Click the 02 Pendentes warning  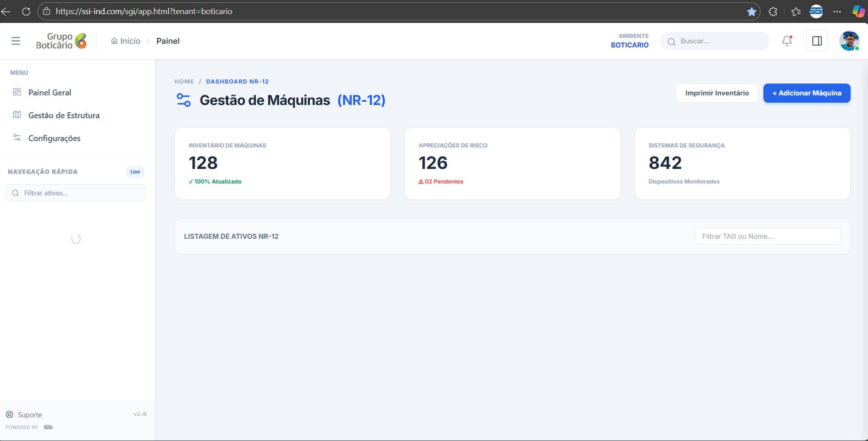pos(441,182)
